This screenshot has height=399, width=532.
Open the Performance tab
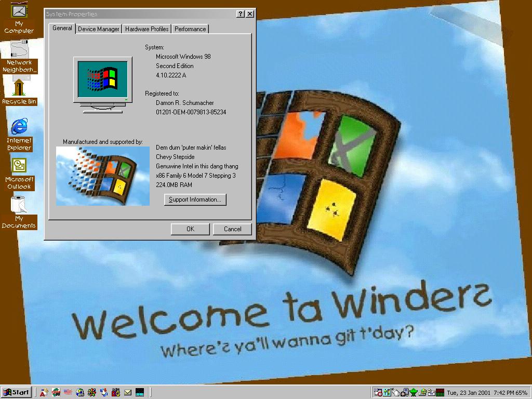(x=190, y=29)
